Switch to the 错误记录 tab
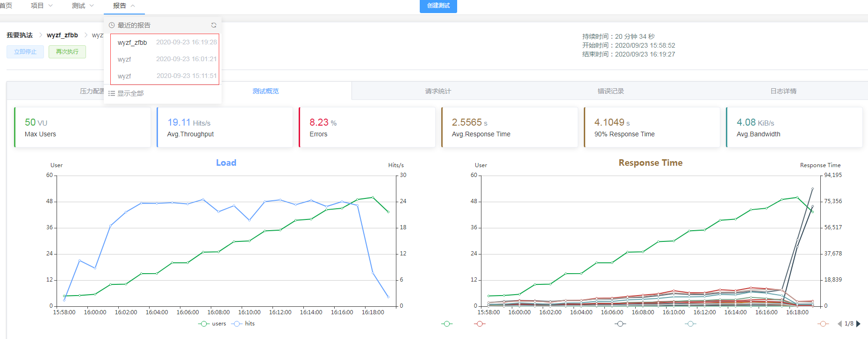The image size is (868, 339). tap(610, 91)
